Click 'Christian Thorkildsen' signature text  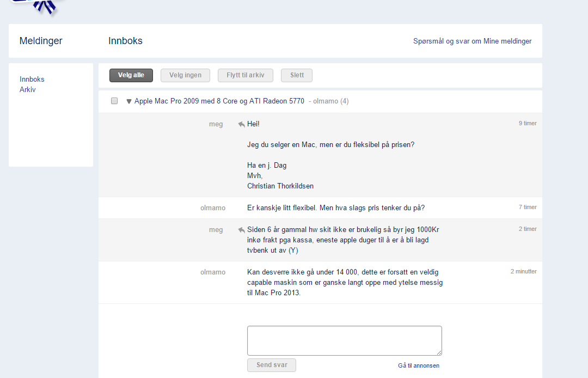(x=280, y=186)
